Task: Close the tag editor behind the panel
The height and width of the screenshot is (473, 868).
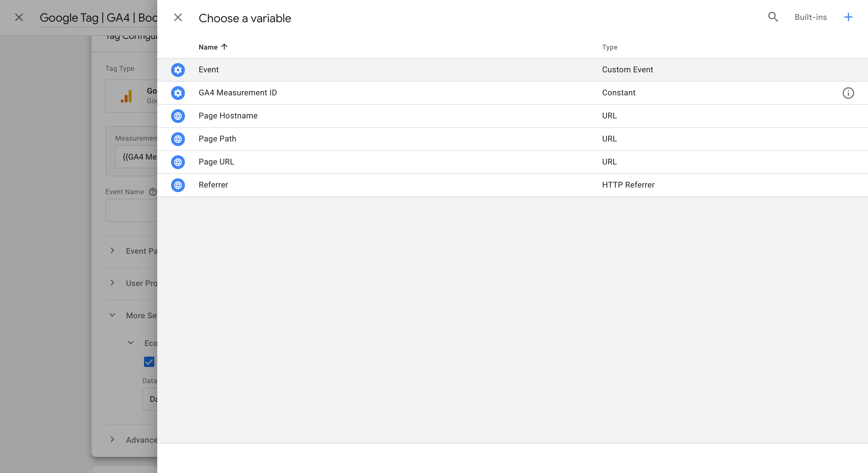Action: [19, 18]
